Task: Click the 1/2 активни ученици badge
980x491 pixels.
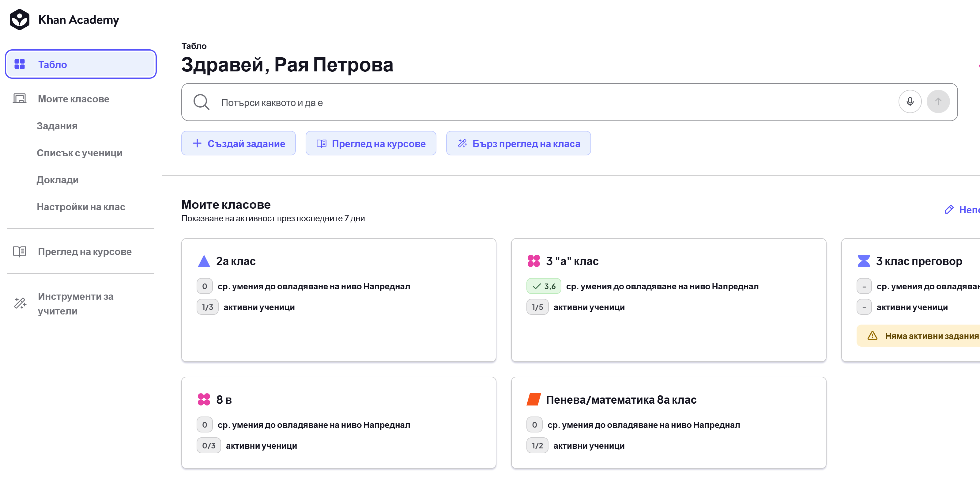Action: pyautogui.click(x=537, y=446)
